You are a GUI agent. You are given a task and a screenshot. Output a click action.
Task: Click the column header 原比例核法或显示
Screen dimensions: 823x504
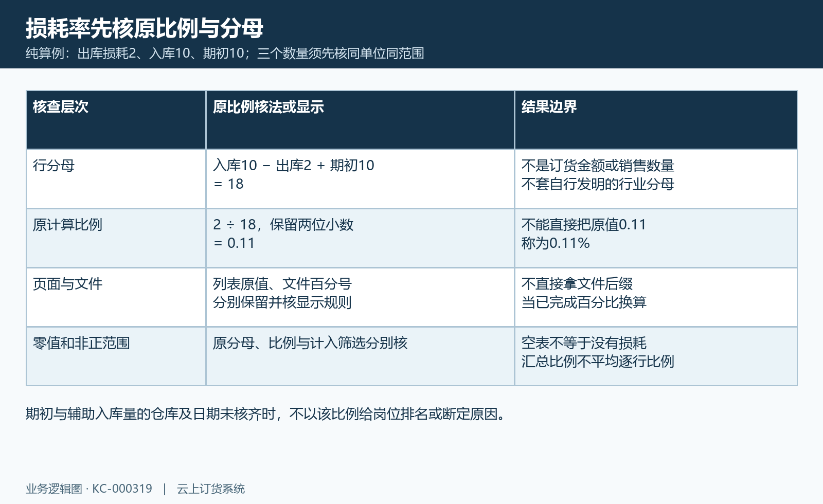[360, 120]
